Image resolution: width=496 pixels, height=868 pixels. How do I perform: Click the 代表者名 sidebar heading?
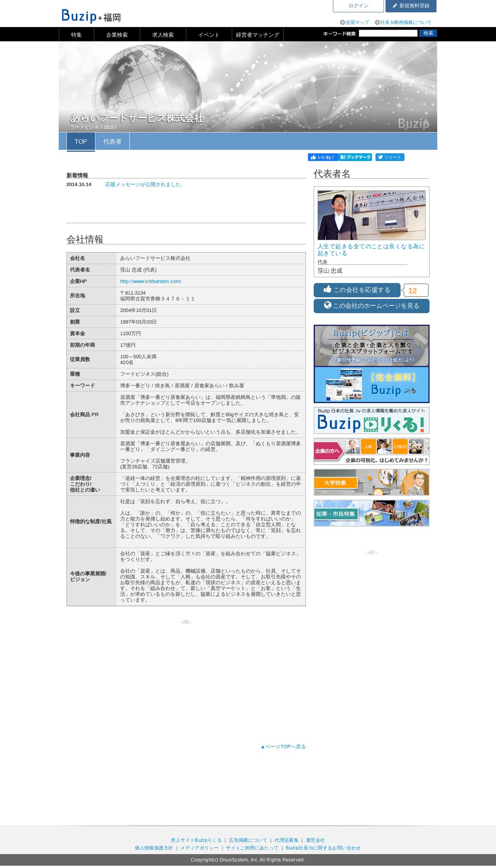(332, 174)
